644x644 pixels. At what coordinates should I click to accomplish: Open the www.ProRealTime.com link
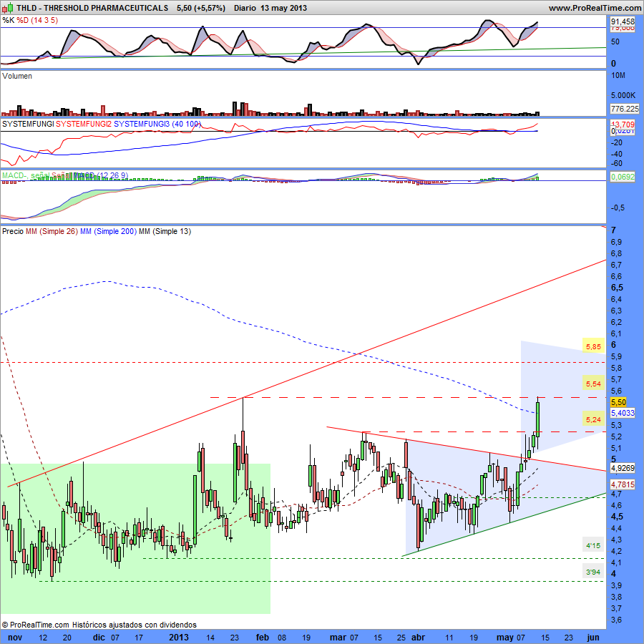pyautogui.click(x=595, y=8)
